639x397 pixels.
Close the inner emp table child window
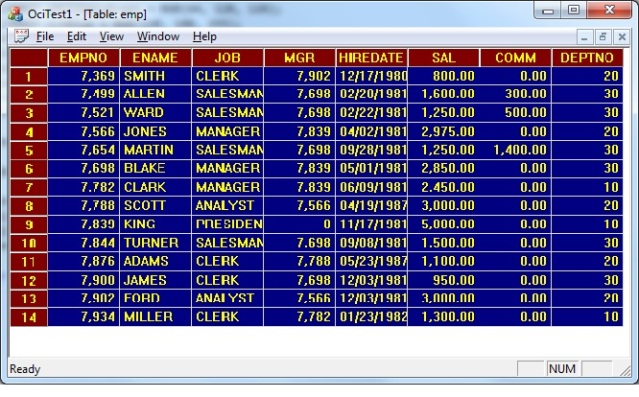622,37
